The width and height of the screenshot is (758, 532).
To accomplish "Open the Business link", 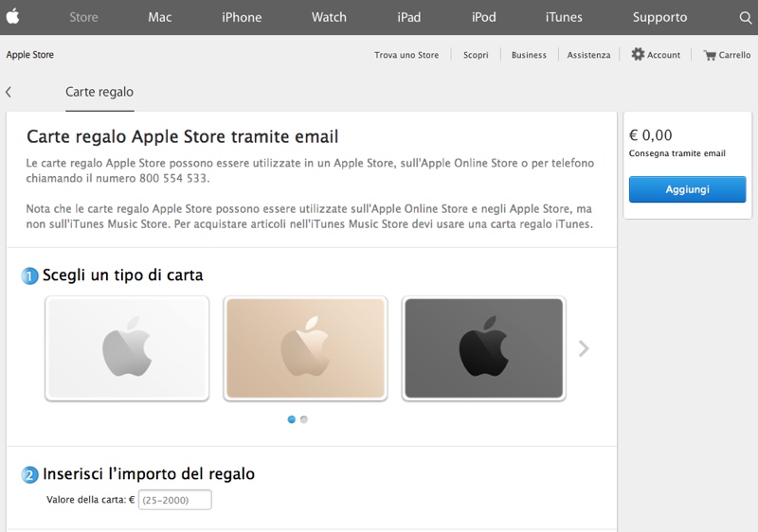I will 529,55.
